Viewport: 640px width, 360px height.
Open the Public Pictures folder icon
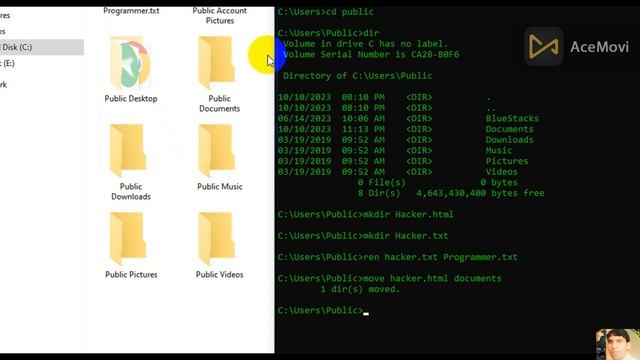(x=128, y=239)
